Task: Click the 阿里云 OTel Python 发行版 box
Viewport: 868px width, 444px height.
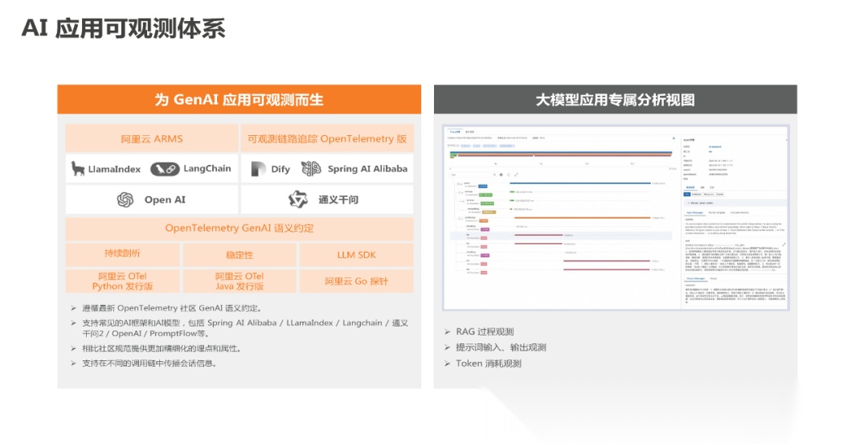Action: (122, 281)
